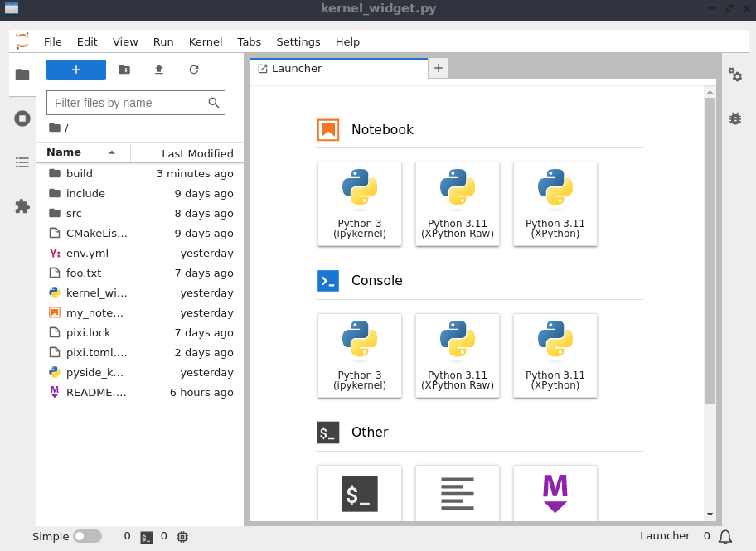The image size is (756, 551).
Task: Open the Kernel menu
Action: [206, 42]
